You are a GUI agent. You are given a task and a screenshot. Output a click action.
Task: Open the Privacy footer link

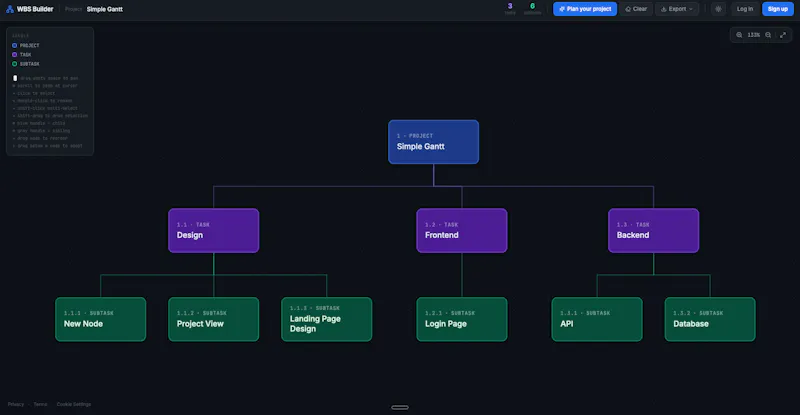click(x=16, y=404)
